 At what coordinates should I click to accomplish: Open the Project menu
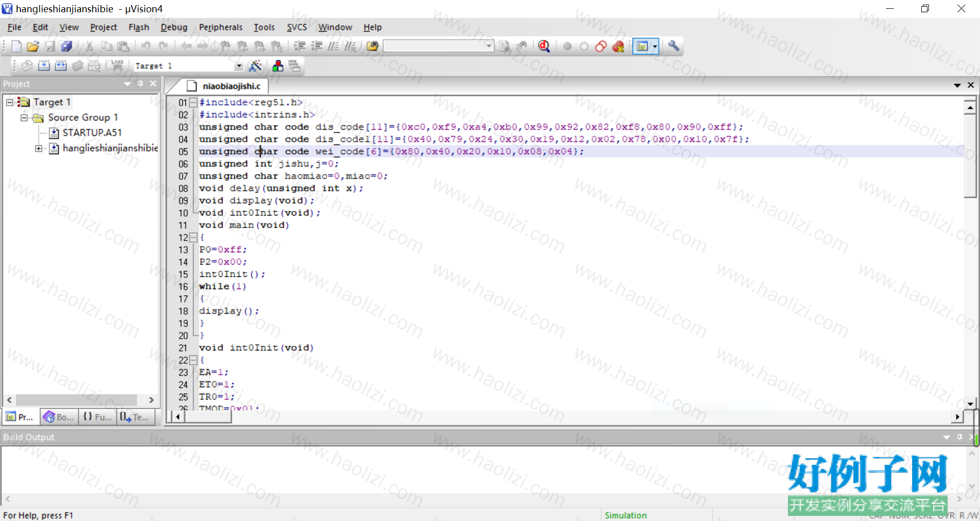click(x=104, y=27)
